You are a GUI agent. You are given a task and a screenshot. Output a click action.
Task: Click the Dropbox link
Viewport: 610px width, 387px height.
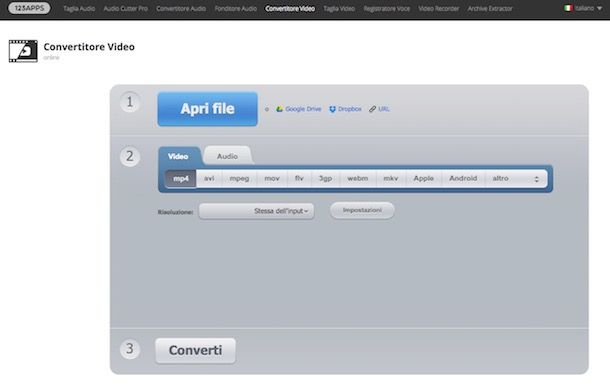tap(349, 109)
